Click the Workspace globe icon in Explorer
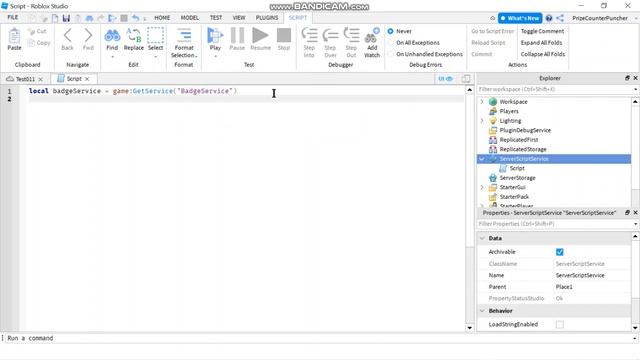 493,102
